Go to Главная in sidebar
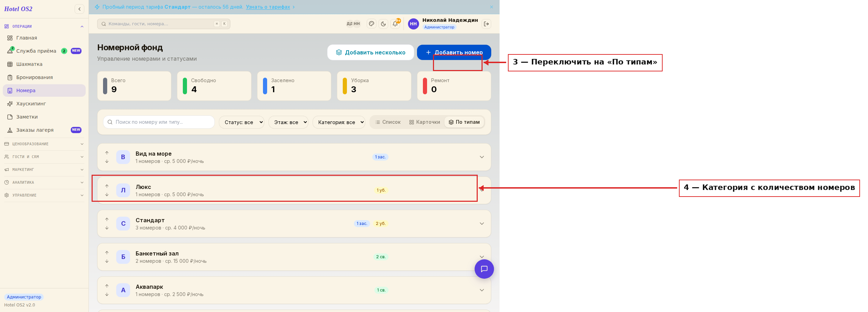This screenshot has height=312, width=868. click(44, 38)
